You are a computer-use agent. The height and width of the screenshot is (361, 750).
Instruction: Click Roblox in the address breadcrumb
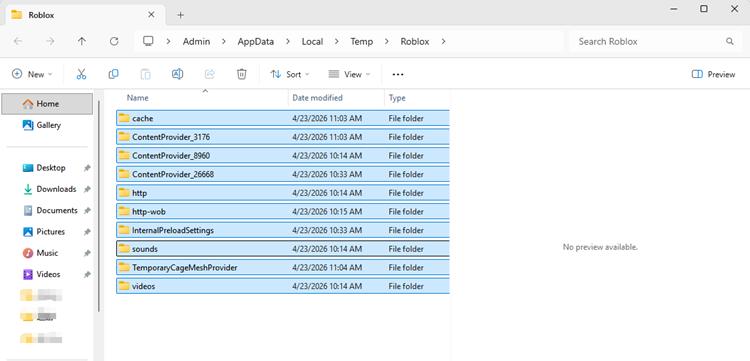coord(415,42)
